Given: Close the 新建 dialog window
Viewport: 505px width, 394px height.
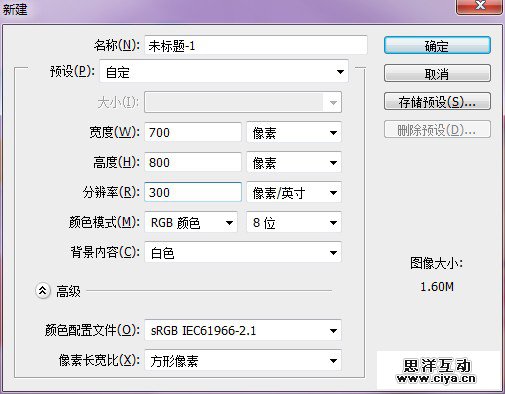Looking at the screenshot, I should tap(480, 6).
